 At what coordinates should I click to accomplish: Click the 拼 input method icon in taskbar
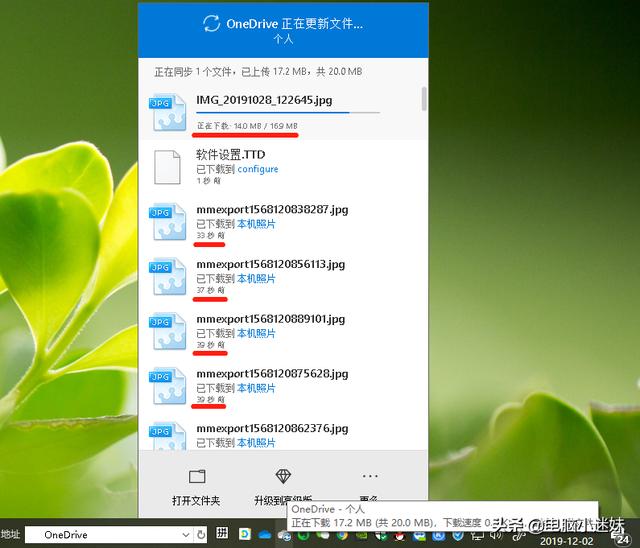pyautogui.click(x=222, y=533)
